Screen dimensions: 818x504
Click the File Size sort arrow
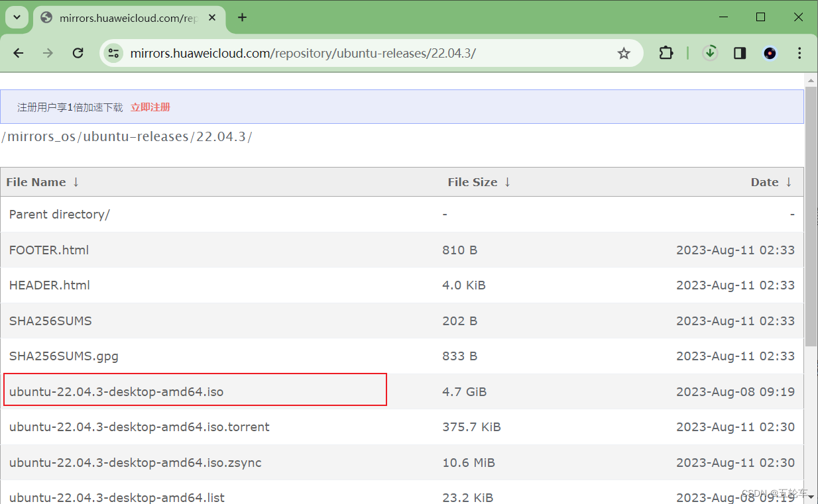(507, 182)
